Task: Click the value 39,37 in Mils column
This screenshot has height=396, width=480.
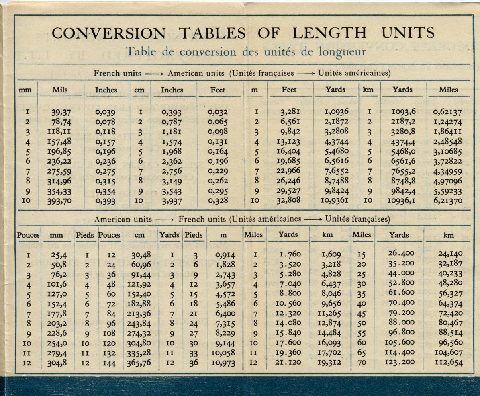Action: click(x=61, y=112)
